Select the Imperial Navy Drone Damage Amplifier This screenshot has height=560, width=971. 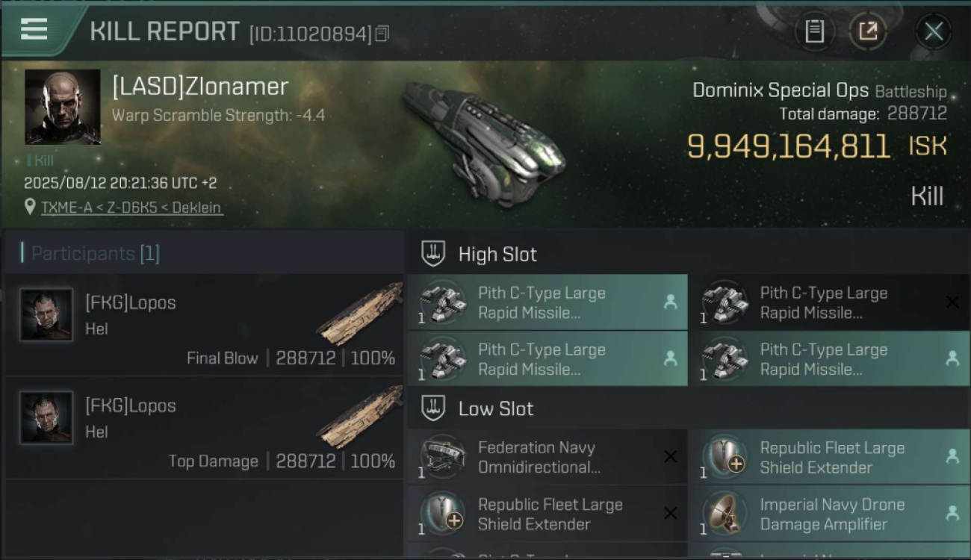click(x=829, y=514)
